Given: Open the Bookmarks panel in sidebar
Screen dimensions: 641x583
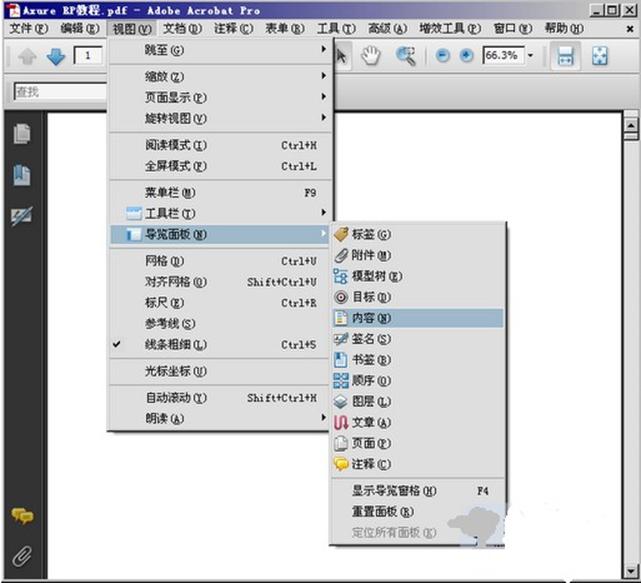Looking at the screenshot, I should coord(22,175).
